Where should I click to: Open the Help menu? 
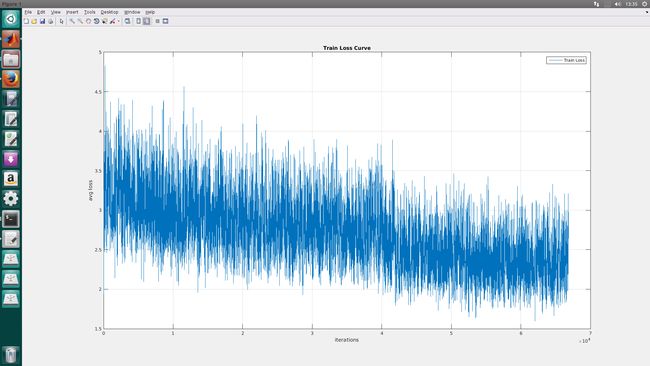150,12
